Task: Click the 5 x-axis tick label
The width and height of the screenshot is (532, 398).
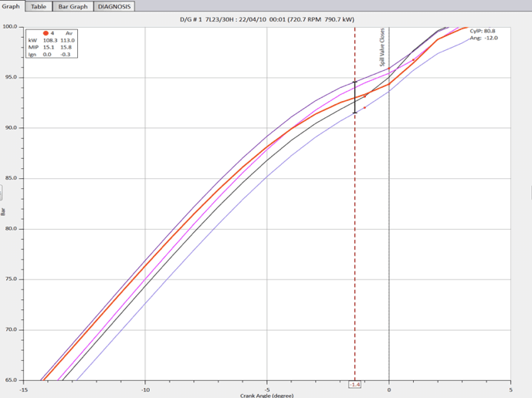Action: [510, 390]
